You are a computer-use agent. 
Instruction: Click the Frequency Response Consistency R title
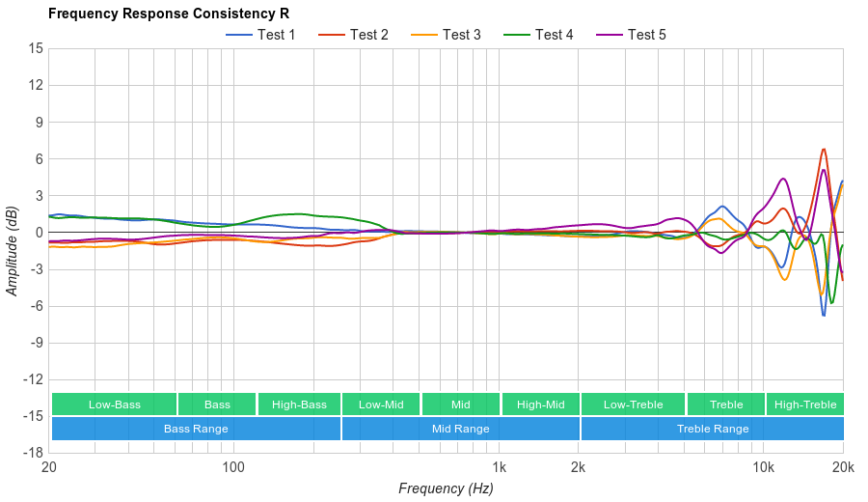[x=168, y=14]
